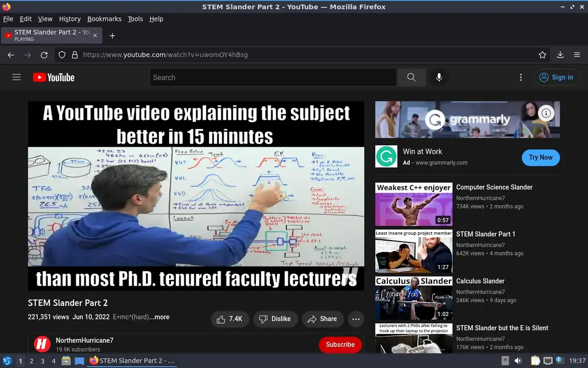Screen dimensions: 588x368
Task: Go to YouTube home via logo
Action: coord(54,77)
